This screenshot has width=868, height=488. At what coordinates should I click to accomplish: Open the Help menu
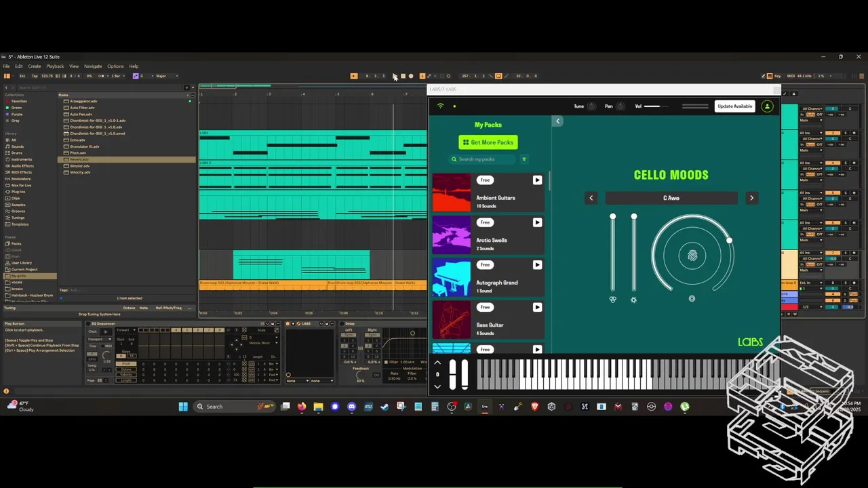[x=134, y=66]
